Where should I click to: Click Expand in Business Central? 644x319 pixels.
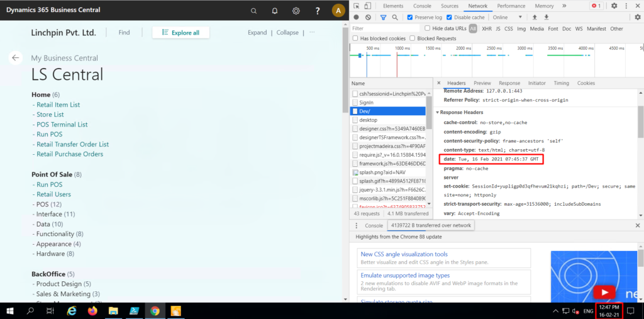(257, 33)
